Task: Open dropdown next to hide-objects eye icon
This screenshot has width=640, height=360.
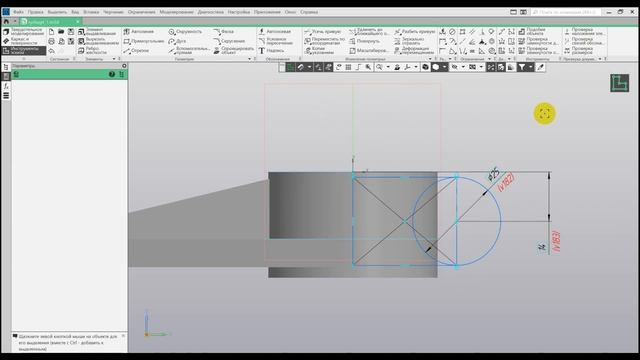Action: [x=463, y=67]
